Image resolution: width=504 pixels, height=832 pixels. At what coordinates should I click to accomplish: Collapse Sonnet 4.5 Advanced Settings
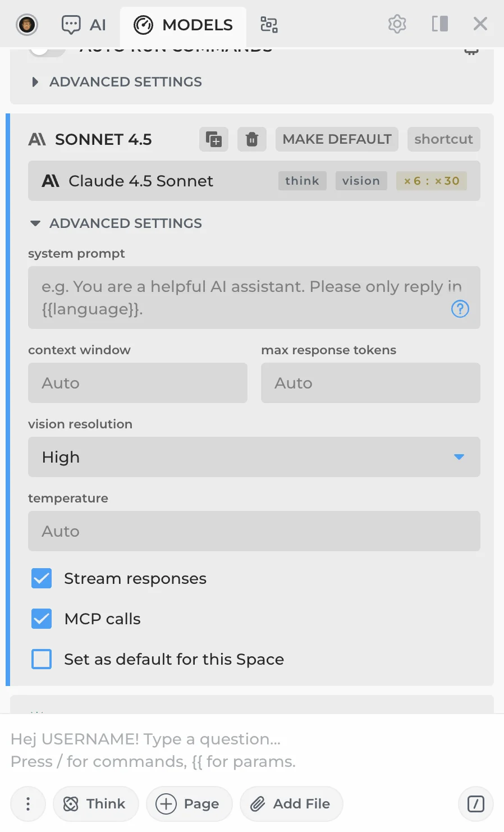pyautogui.click(x=116, y=223)
